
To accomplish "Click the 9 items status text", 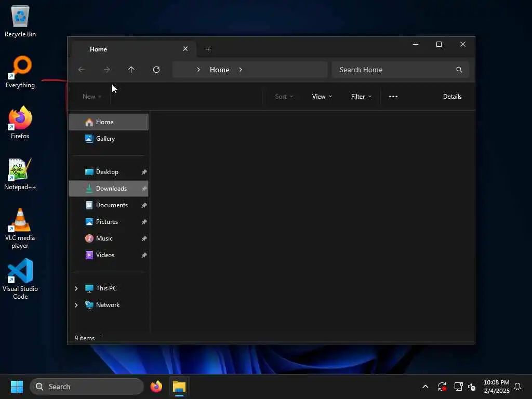I will tap(85, 338).
